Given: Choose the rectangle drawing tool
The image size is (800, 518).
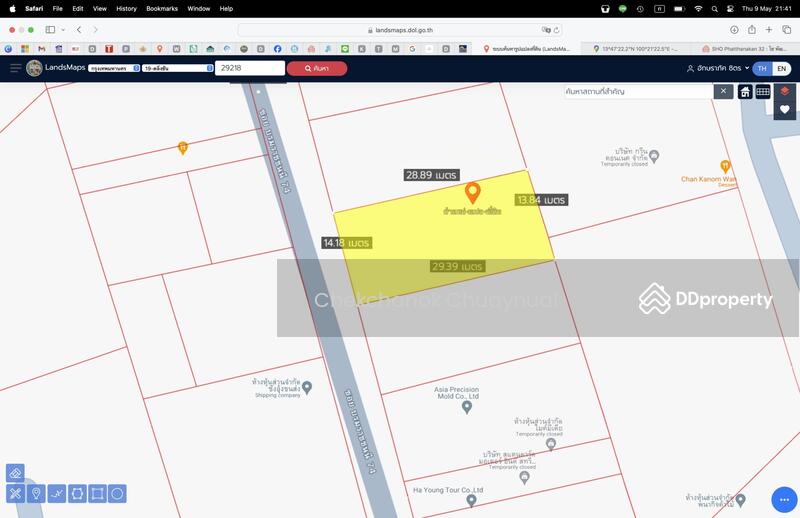Looking at the screenshot, I should [x=97, y=493].
